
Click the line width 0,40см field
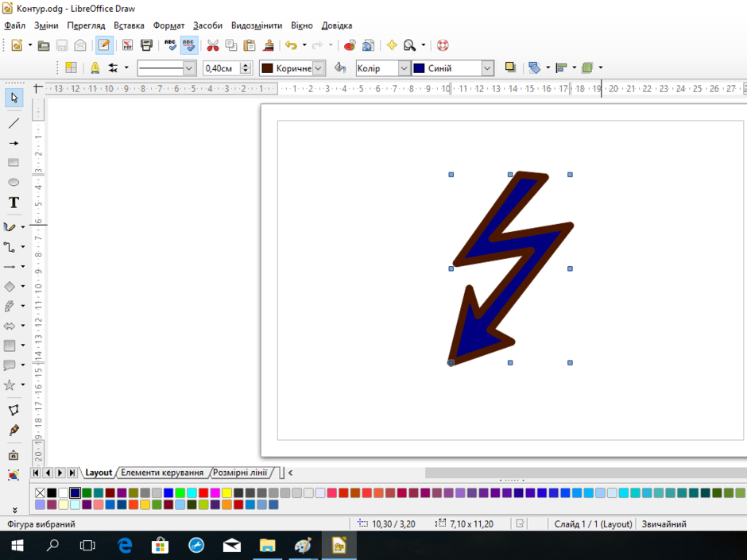click(x=222, y=68)
